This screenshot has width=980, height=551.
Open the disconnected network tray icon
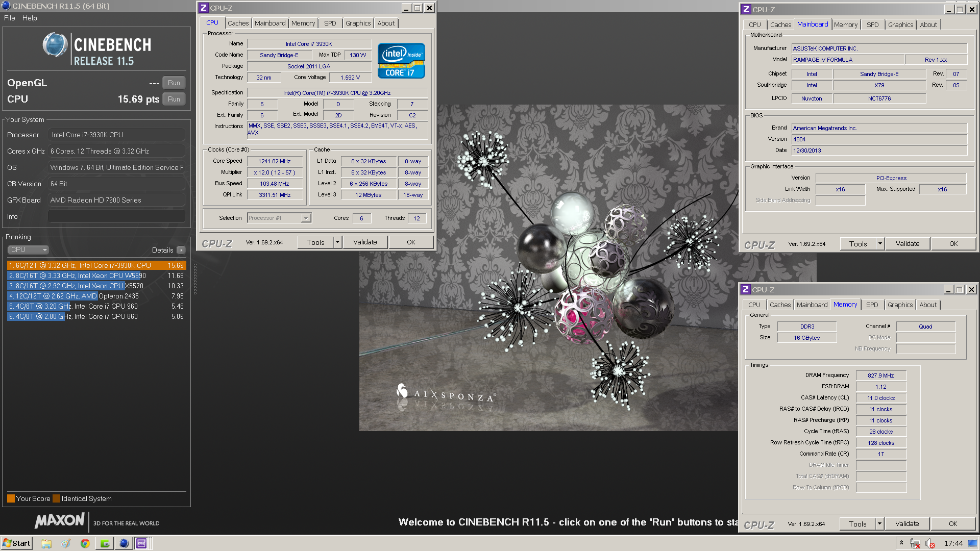point(915,543)
